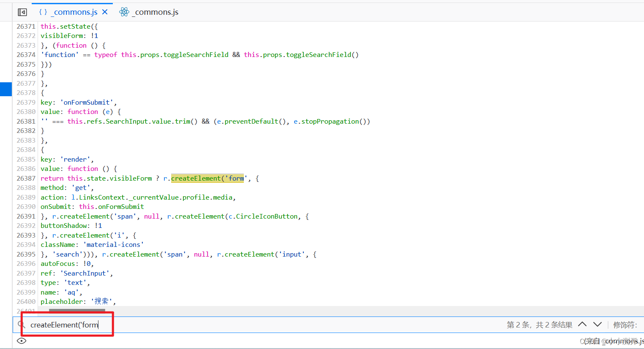Click the 'value: function (e) {' line
Viewport: 644px width, 349px height.
(81, 111)
